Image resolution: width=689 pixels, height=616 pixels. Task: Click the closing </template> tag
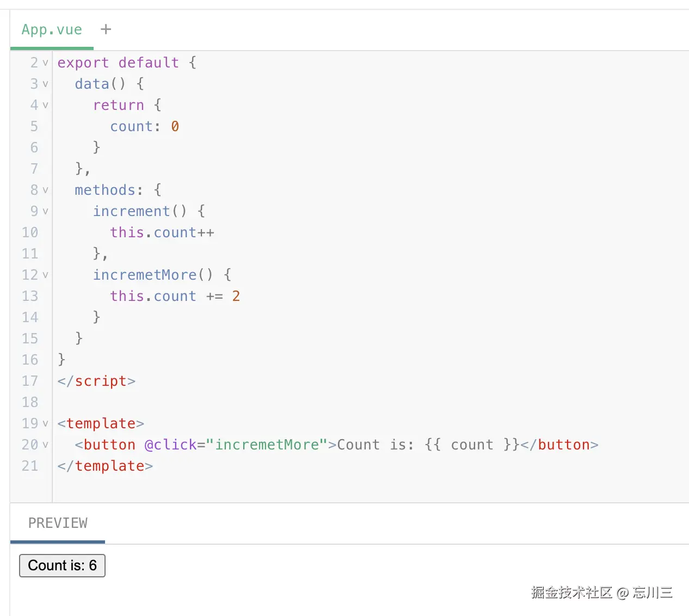(105, 466)
